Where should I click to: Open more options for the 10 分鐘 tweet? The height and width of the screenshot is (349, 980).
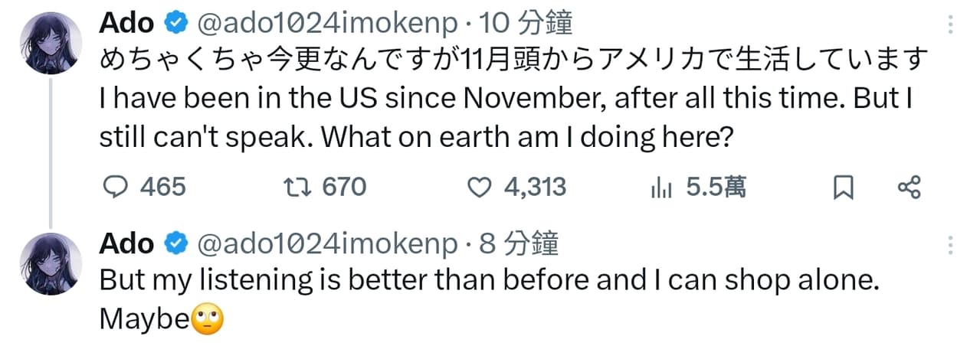951,26
